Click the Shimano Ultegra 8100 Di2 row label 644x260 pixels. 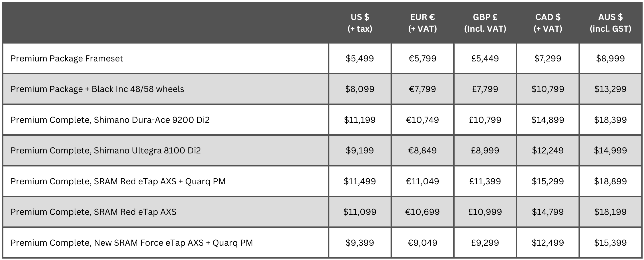[106, 151]
